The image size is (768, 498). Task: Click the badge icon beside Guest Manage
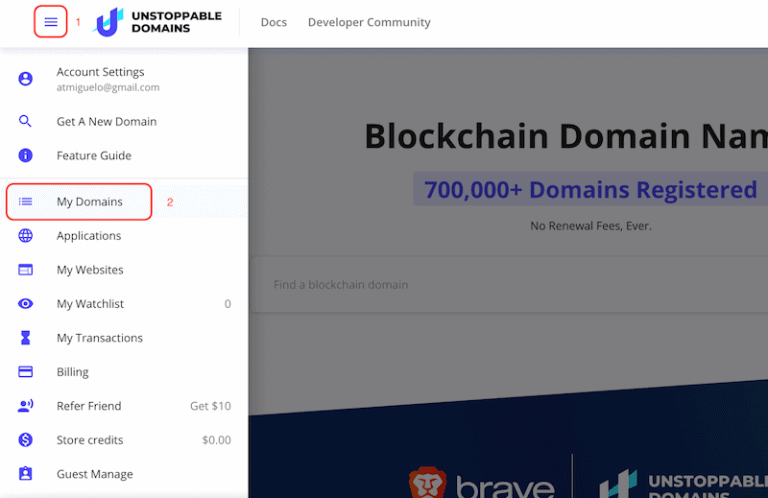25,474
